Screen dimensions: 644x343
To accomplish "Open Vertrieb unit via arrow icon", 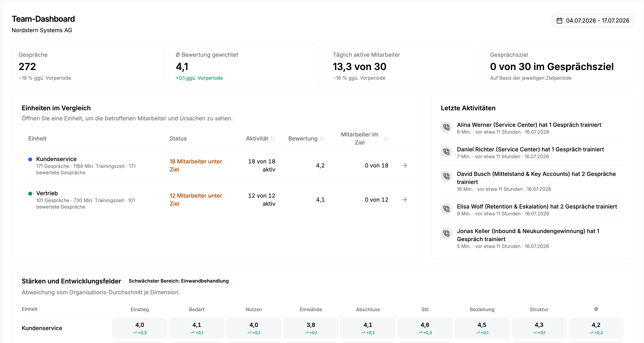I will pyautogui.click(x=405, y=200).
